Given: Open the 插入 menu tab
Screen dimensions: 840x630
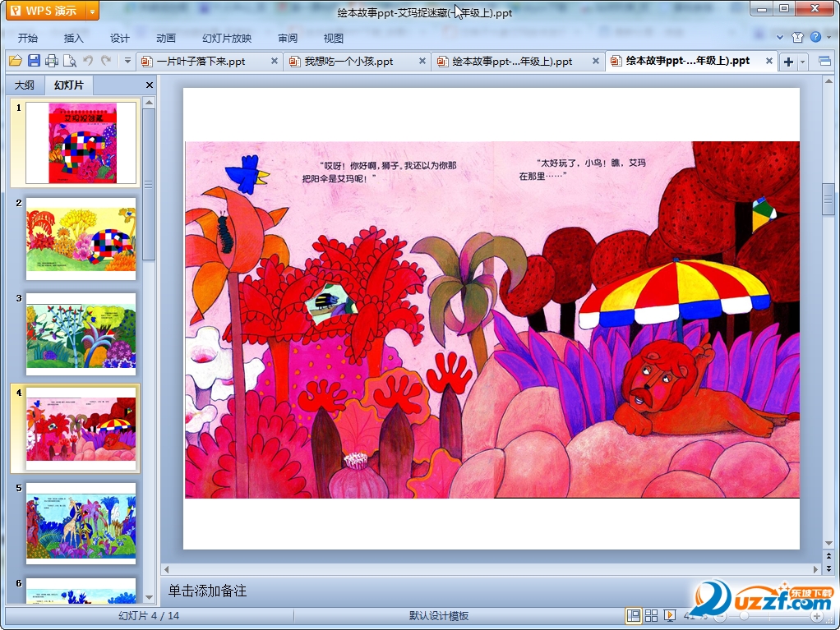Looking at the screenshot, I should pos(73,38).
